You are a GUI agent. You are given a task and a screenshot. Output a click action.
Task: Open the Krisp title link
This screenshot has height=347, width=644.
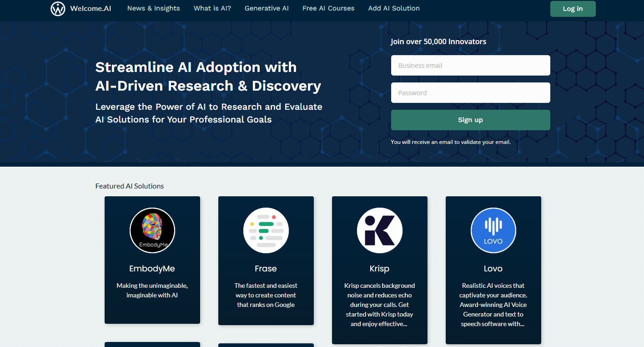coord(380,269)
